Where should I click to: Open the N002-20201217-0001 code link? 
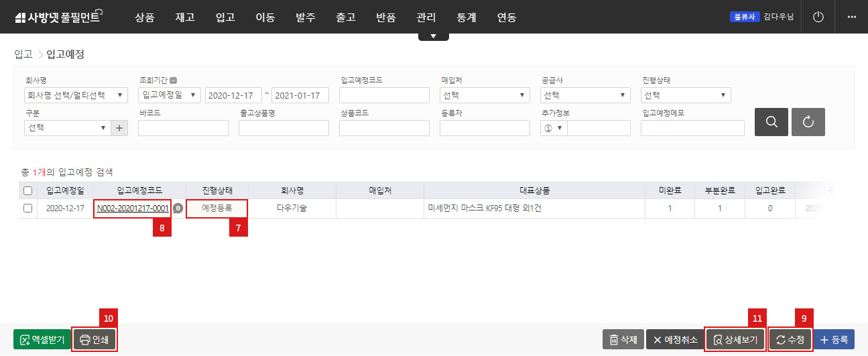[133, 209]
